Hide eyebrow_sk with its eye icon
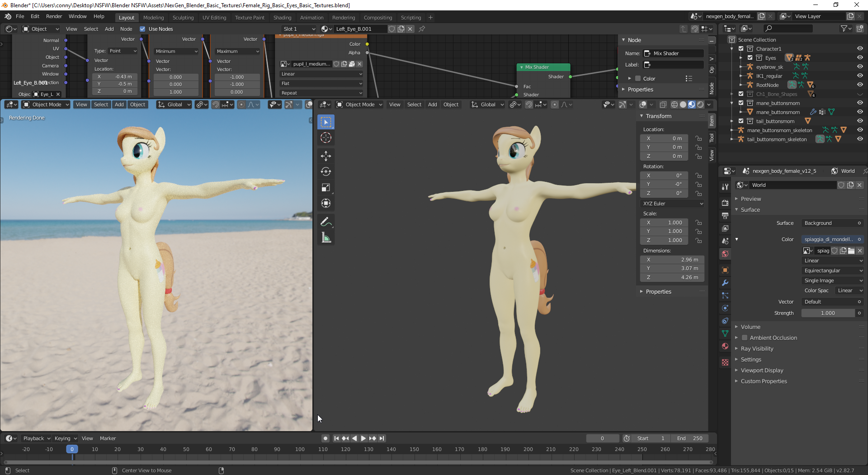 (860, 67)
